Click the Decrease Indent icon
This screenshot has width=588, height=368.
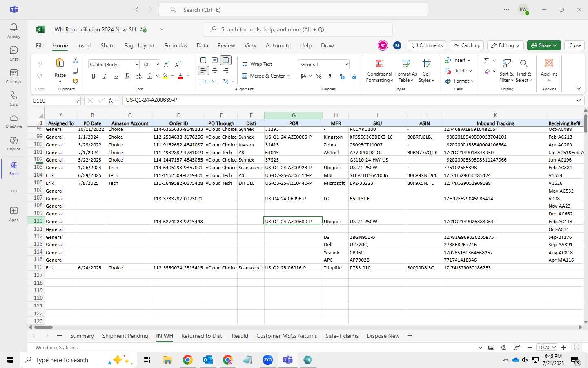pos(203,81)
